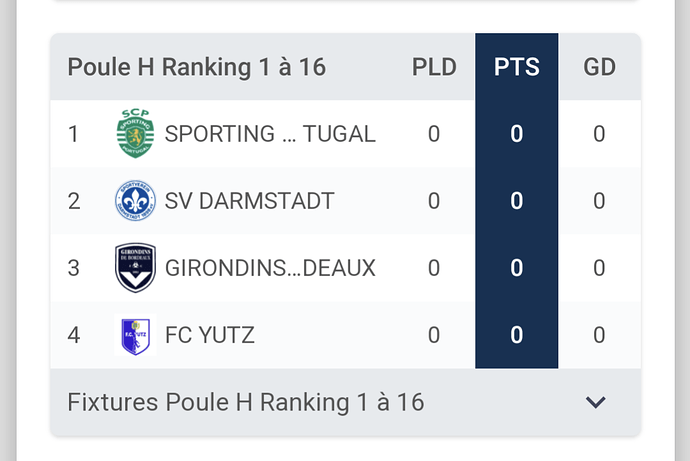The image size is (690, 461).
Task: Click Bordeaux's points value in PTS column
Action: [x=517, y=268]
